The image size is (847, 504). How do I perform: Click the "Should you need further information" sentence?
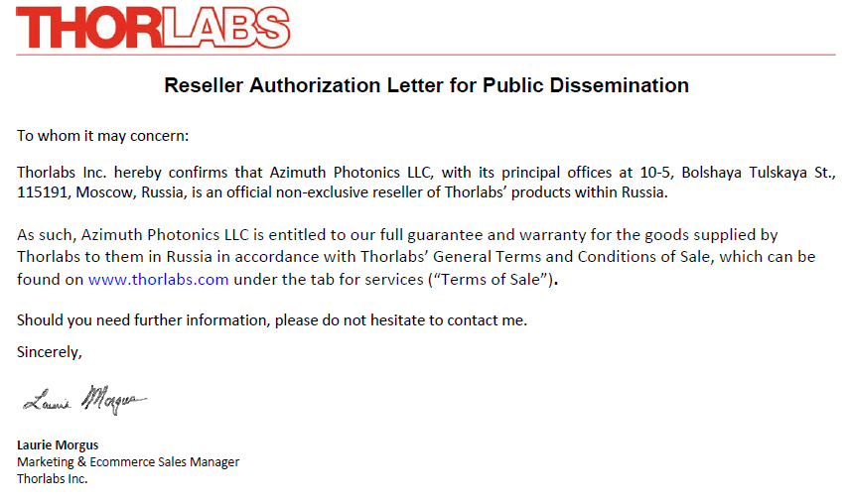272,320
